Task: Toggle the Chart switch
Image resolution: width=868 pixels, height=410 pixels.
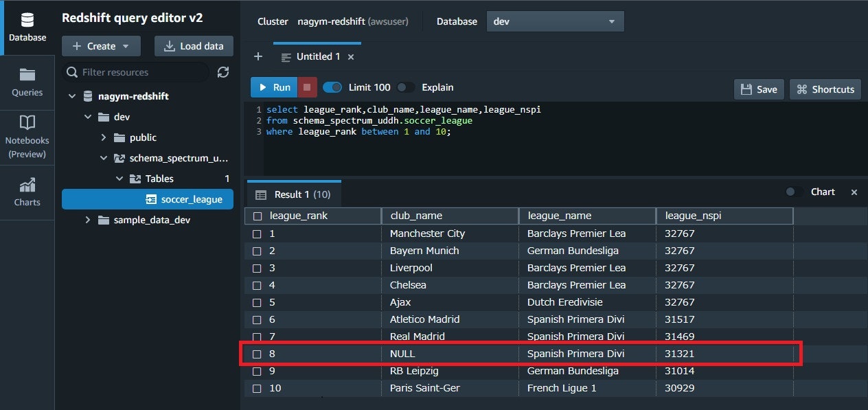Action: pos(795,192)
